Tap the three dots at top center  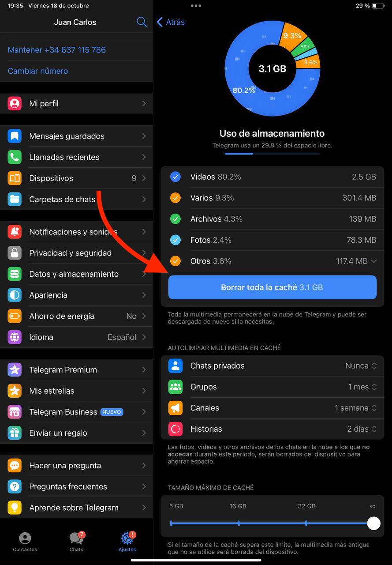[x=196, y=6]
